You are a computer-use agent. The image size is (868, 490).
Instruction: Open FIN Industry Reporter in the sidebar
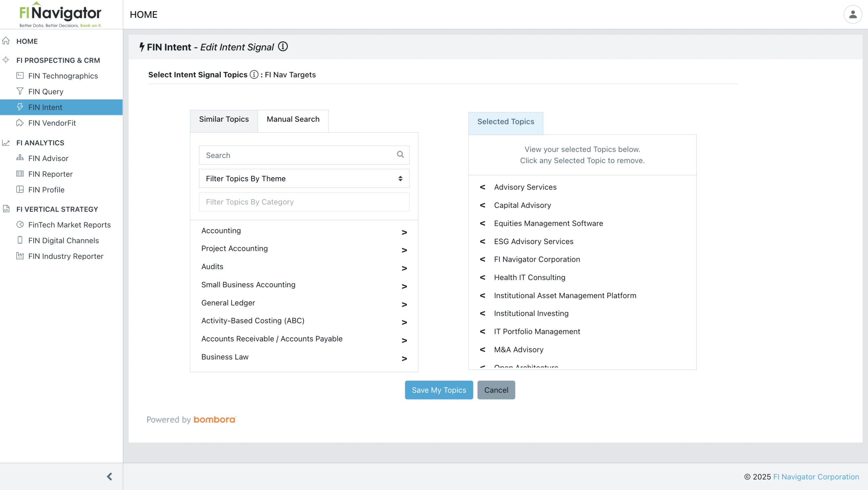click(66, 256)
